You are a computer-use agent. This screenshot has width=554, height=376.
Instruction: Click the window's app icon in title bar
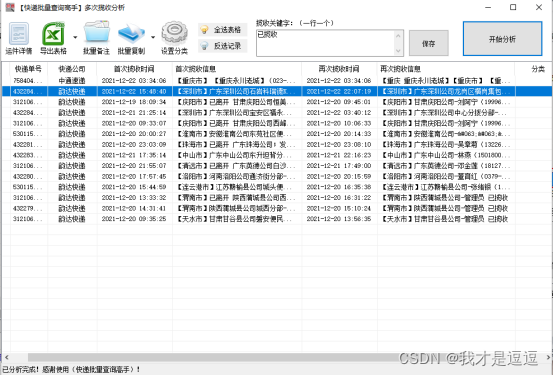tap(10, 7)
